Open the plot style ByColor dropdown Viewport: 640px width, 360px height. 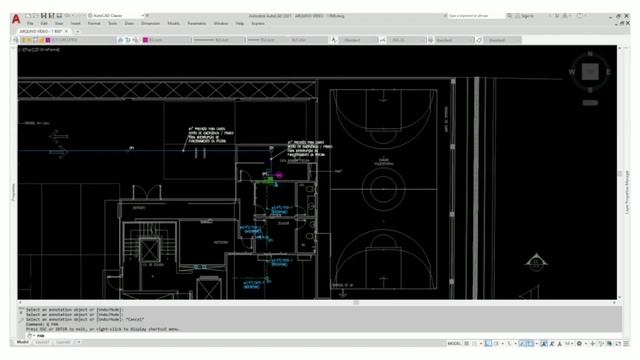tap(308, 40)
